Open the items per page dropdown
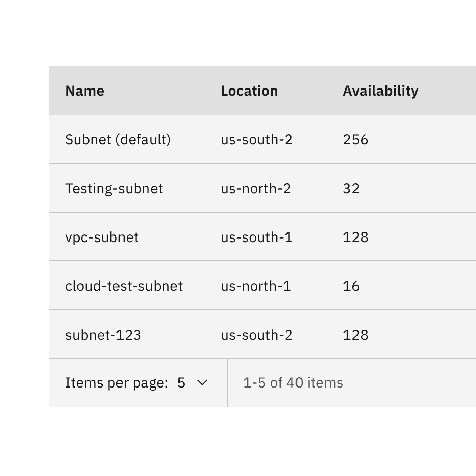The height and width of the screenshot is (476, 476). coord(191,382)
